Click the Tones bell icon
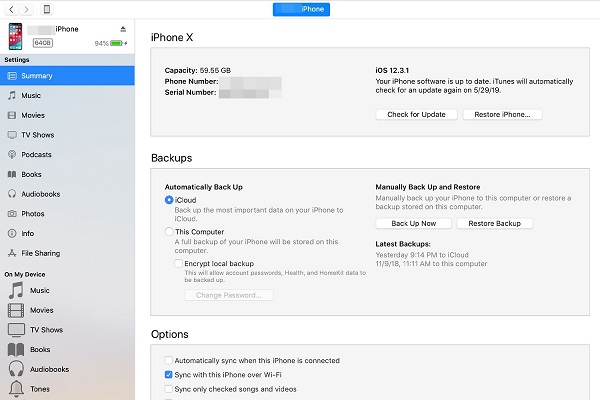Viewport: 600px width, 400px height. [16, 389]
